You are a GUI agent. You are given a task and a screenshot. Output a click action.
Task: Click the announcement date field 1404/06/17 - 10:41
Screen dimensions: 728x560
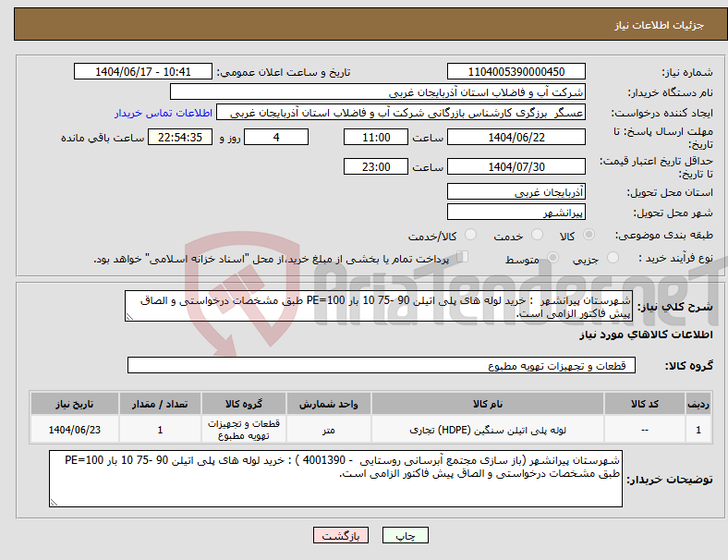pyautogui.click(x=143, y=72)
